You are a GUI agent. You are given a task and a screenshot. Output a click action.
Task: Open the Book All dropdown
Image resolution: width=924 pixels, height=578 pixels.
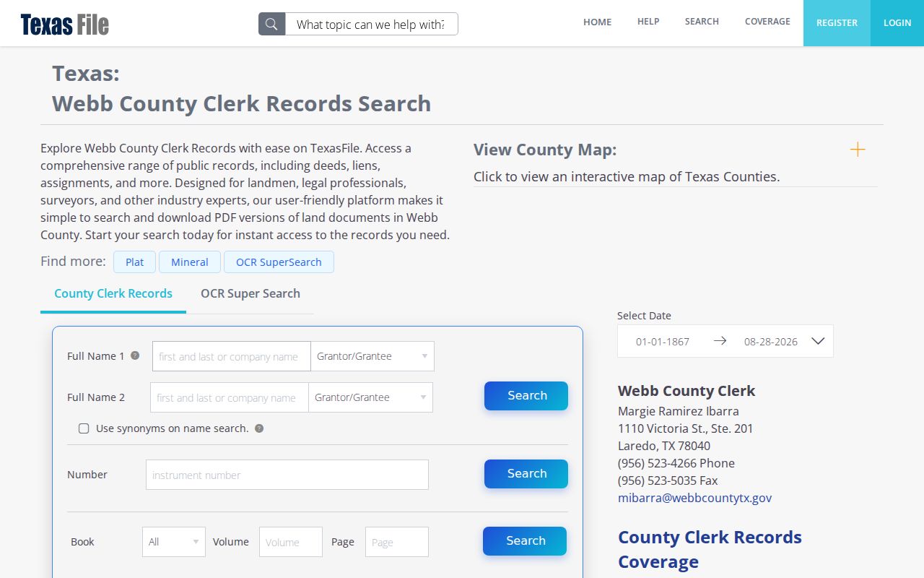pos(174,542)
